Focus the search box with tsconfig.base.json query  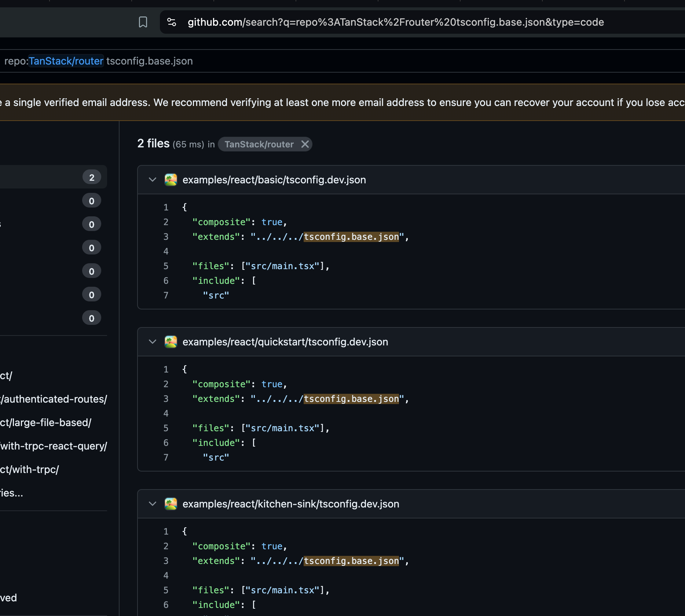pos(342,61)
